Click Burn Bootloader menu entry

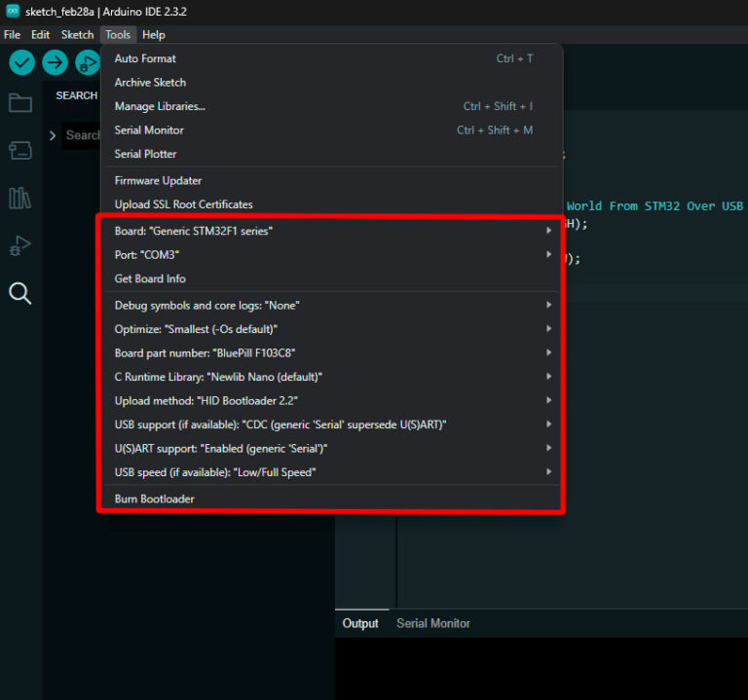pos(155,498)
